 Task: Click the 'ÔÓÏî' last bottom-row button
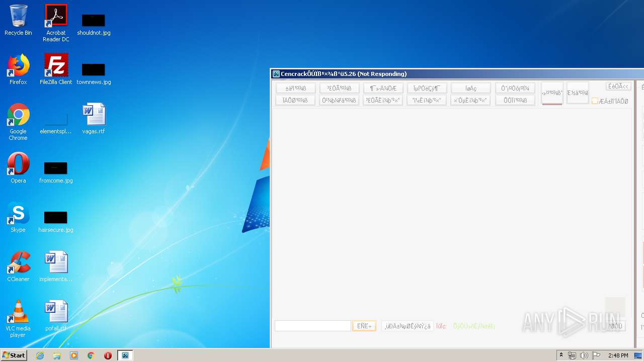(x=515, y=100)
